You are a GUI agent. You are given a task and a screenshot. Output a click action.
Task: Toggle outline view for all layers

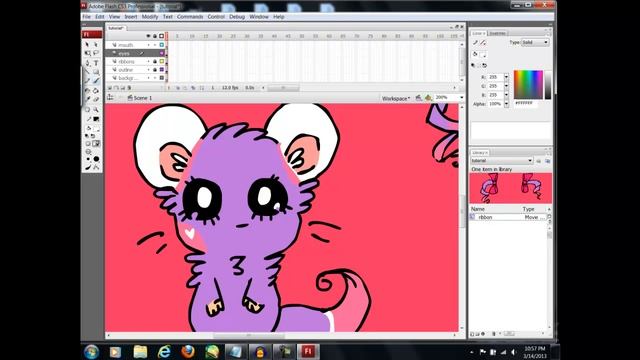tap(162, 36)
